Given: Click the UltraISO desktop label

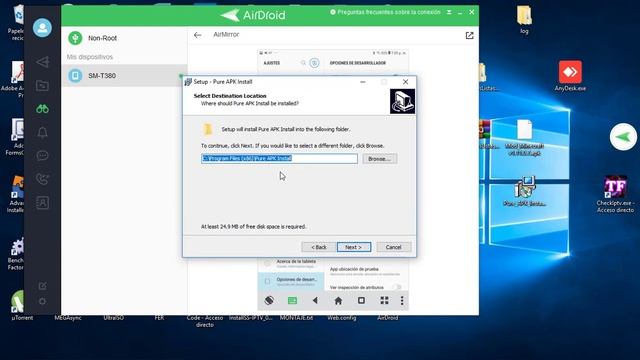Looking at the screenshot, I should click(113, 318).
